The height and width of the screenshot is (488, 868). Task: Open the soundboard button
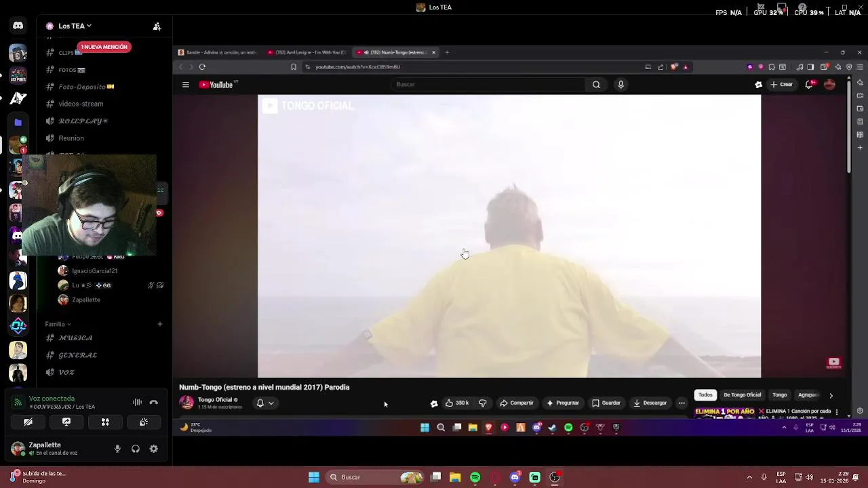144,422
